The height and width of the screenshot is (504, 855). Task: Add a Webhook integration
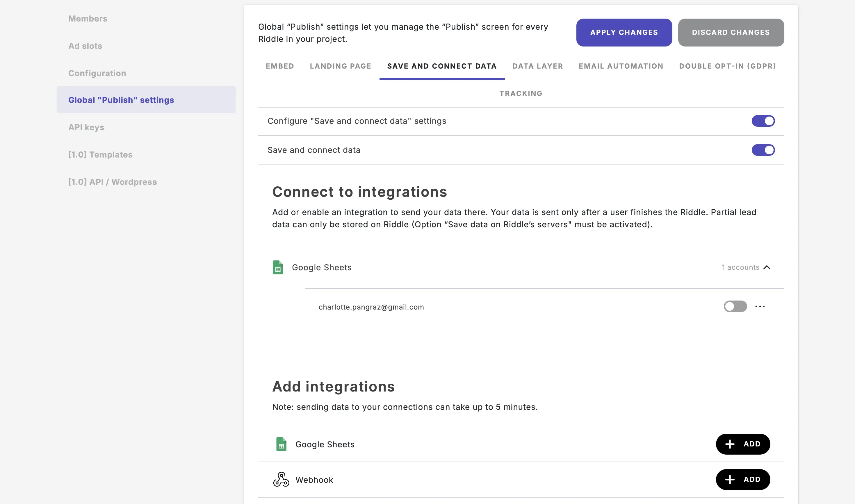pos(743,479)
